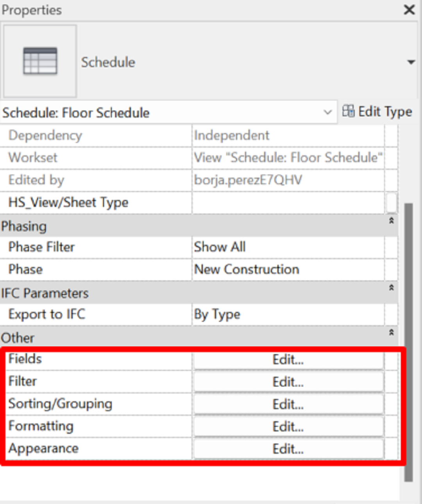
Task: Click the Properties panel vertical scrollbar
Action: point(408,342)
